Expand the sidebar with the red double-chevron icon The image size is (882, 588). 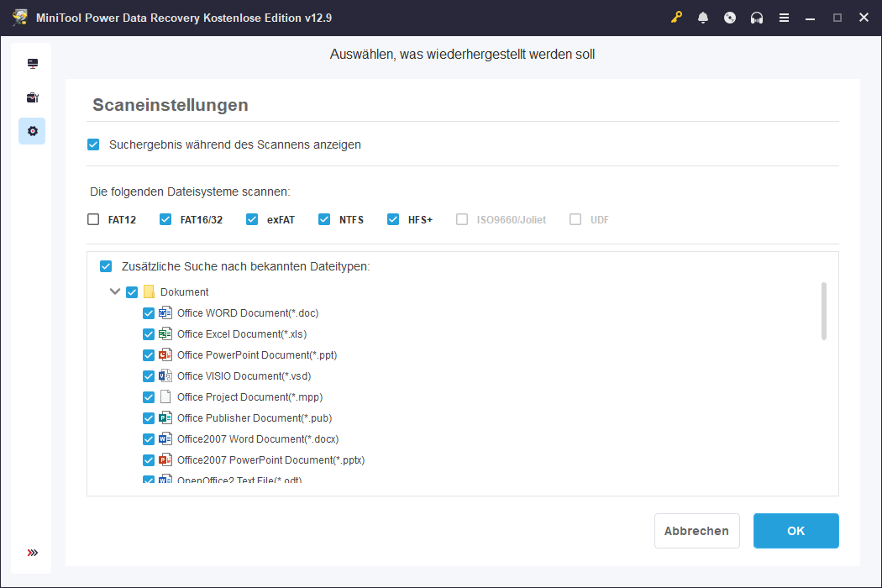[x=33, y=553]
